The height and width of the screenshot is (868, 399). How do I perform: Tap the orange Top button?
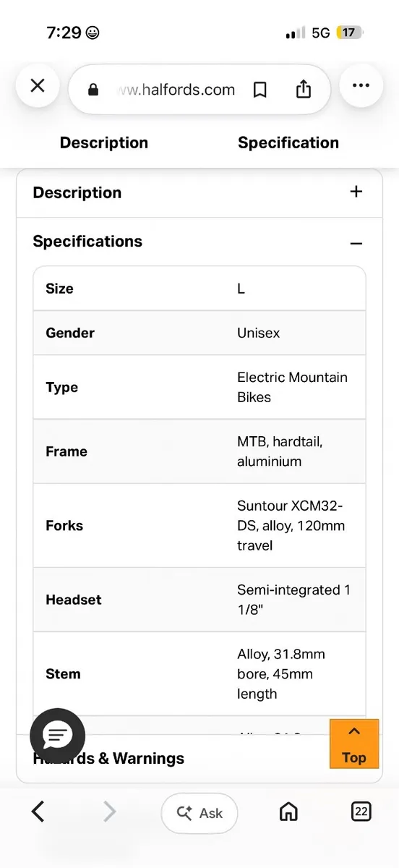coord(354,744)
